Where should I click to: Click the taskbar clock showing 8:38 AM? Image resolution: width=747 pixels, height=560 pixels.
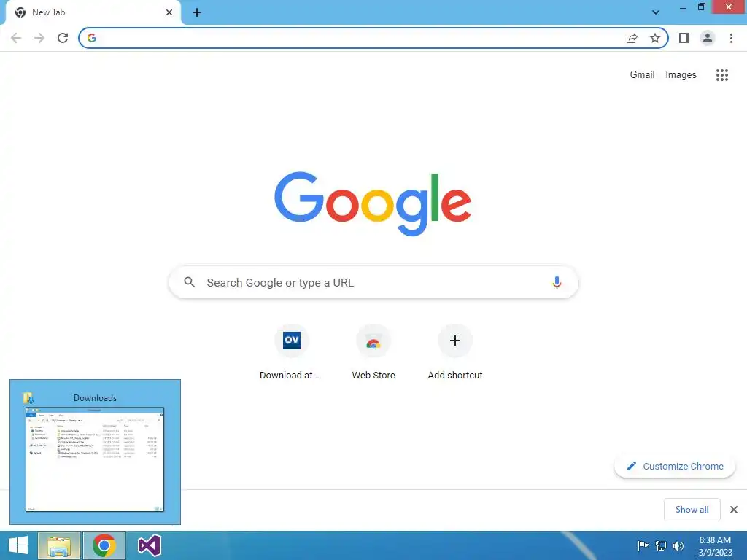[715, 546]
